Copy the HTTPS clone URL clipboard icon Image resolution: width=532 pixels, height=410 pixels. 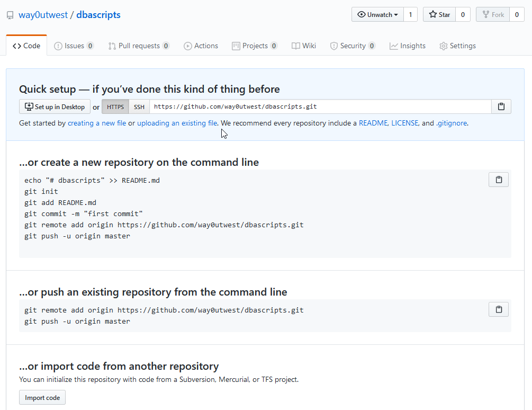501,106
